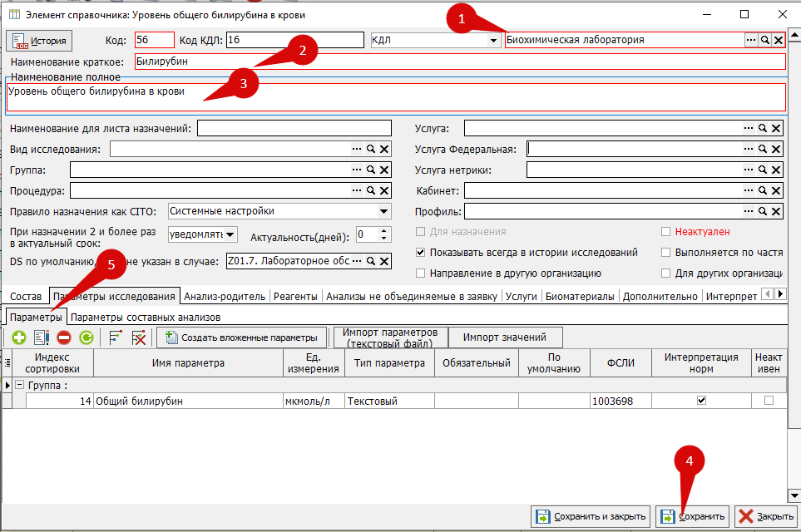801x532 pixels.
Task: Open Анализы не объединяемые в заявку tab
Action: [x=412, y=297]
